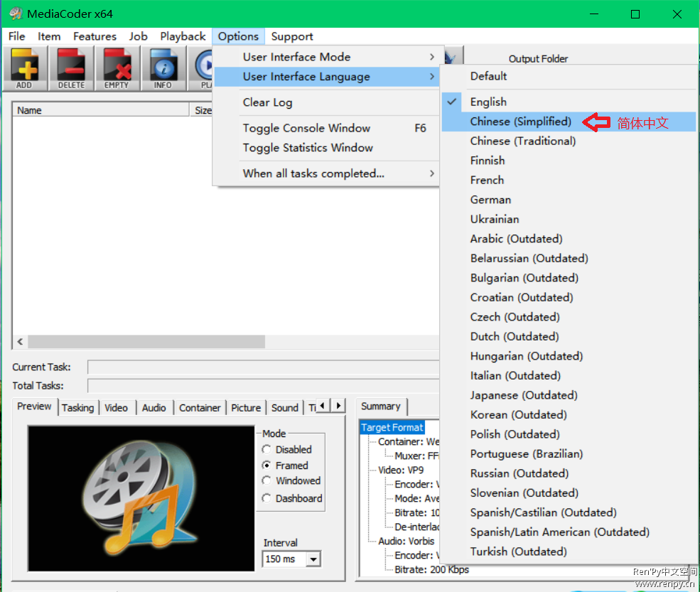Switch to the Preview tab
The height and width of the screenshot is (592, 700).
34,407
